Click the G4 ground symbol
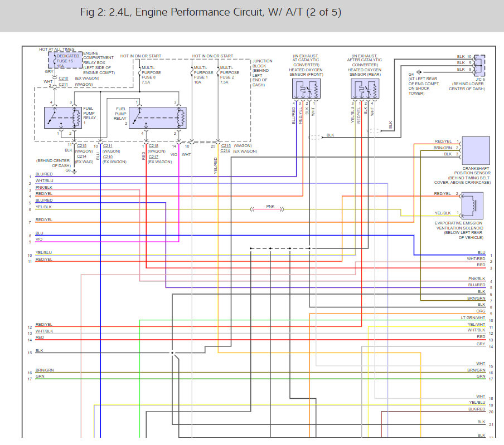504x445 pixels. point(419,72)
